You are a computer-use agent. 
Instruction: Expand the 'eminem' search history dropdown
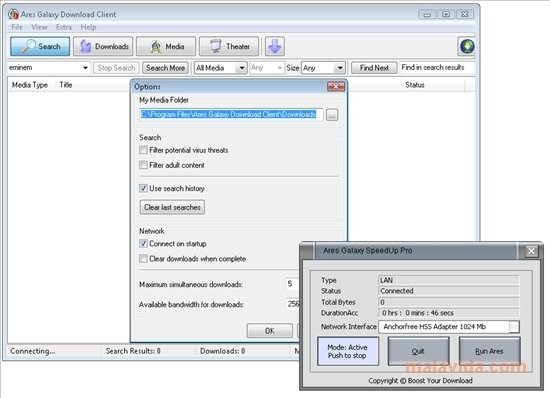click(85, 68)
